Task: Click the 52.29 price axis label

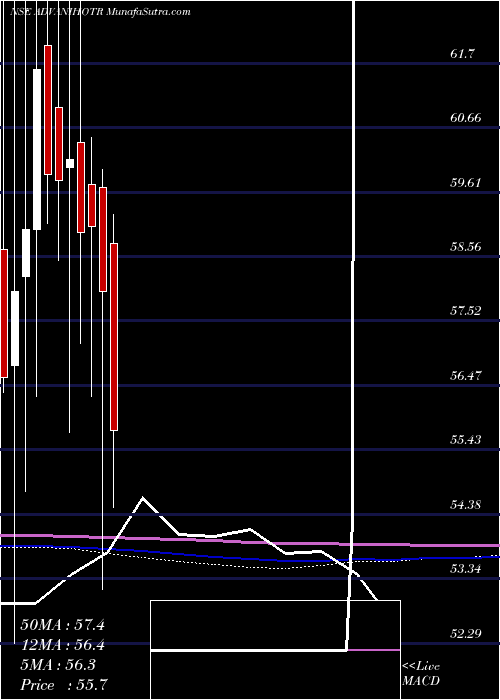Action: [x=466, y=633]
